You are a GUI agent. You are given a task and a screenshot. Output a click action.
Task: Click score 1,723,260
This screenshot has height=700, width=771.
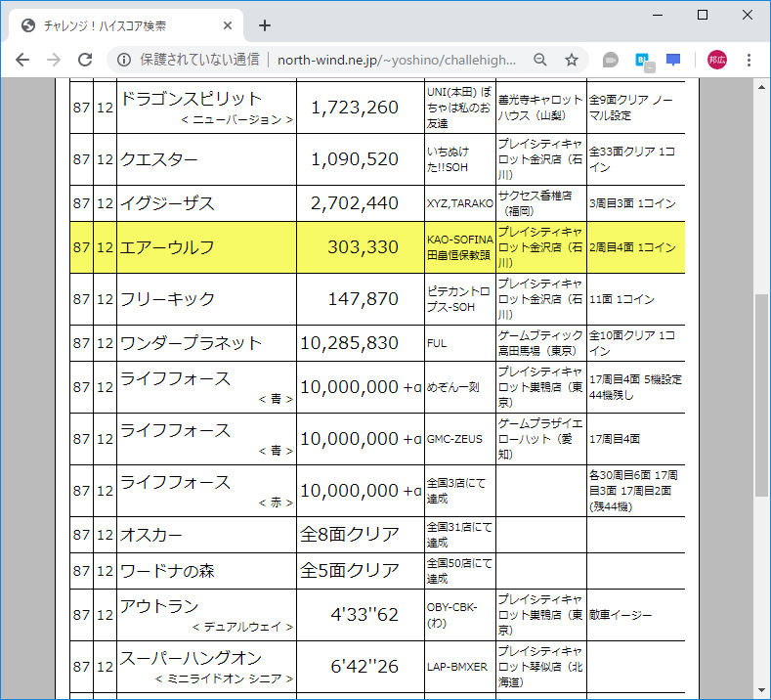tap(355, 108)
